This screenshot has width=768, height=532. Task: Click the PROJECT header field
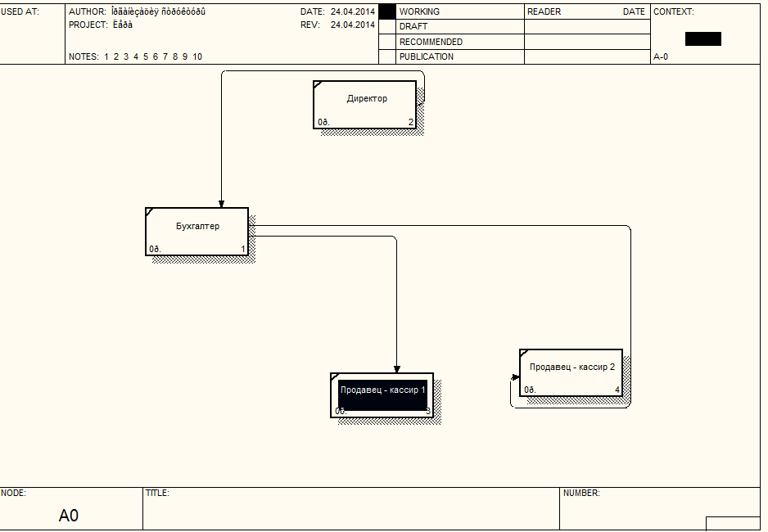pos(101,25)
